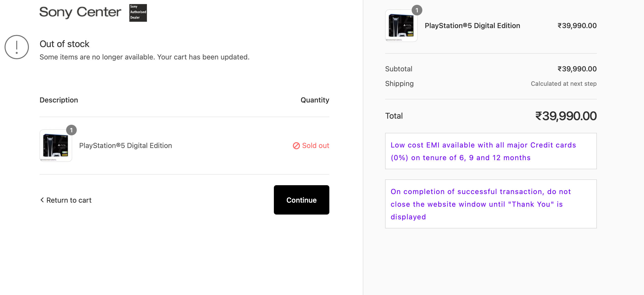
Task: Click the quantity badge on cart item thumbnail
Action: [71, 130]
